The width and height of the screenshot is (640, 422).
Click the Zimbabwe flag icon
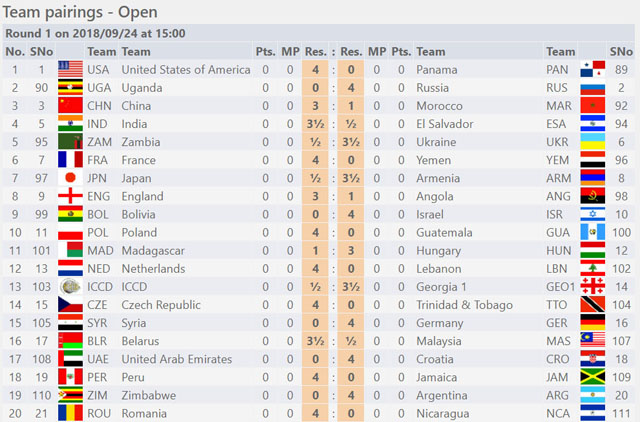(x=70, y=395)
